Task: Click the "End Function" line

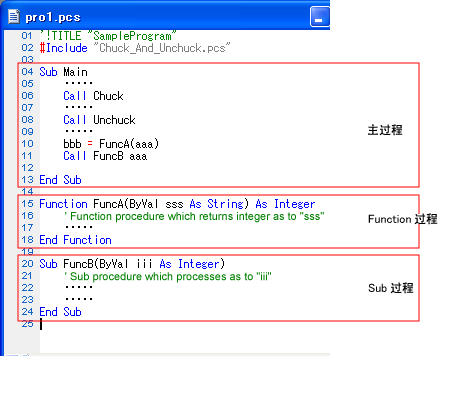Action: coord(75,240)
